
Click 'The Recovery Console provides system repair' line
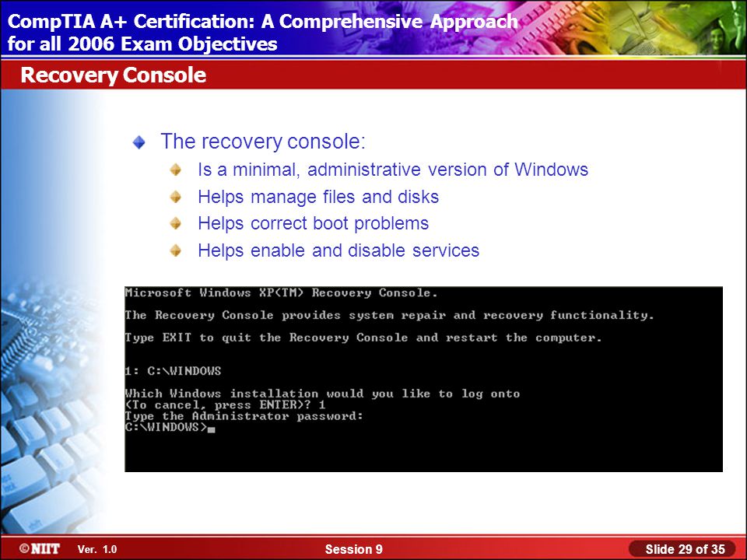(x=390, y=315)
